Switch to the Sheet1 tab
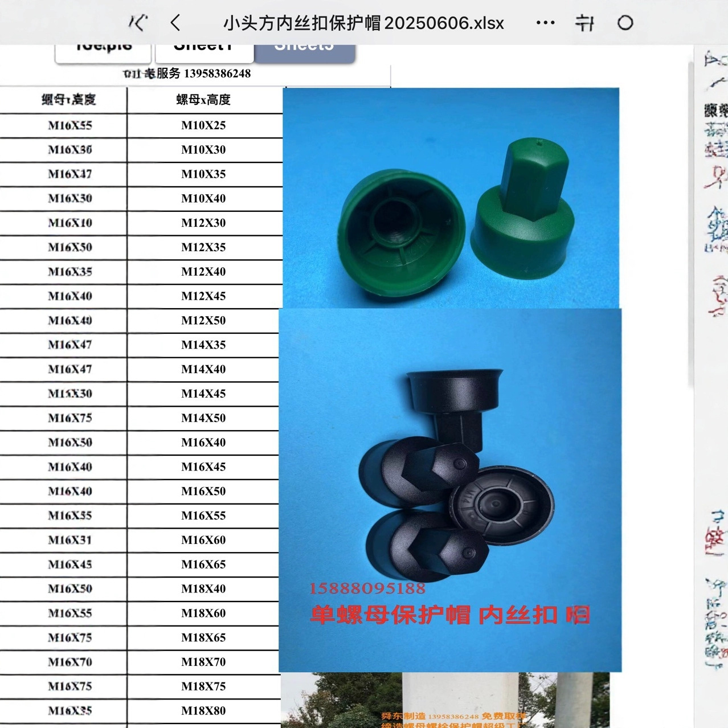 pos(204,47)
